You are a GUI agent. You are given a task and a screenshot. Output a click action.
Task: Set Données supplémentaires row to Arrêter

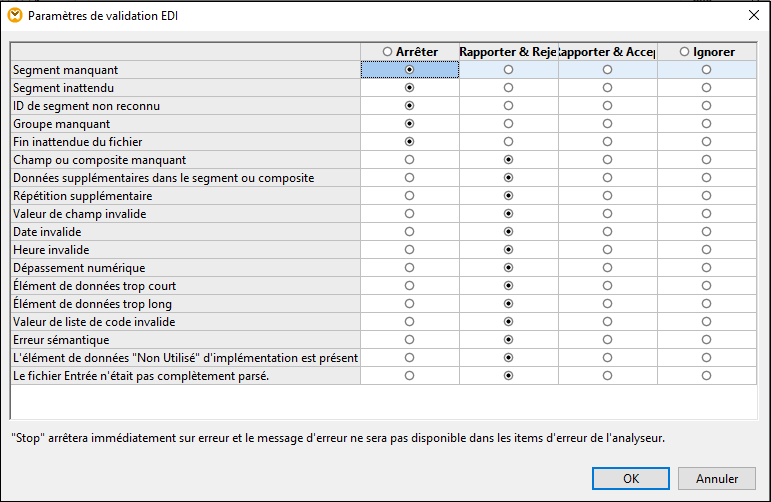409,177
